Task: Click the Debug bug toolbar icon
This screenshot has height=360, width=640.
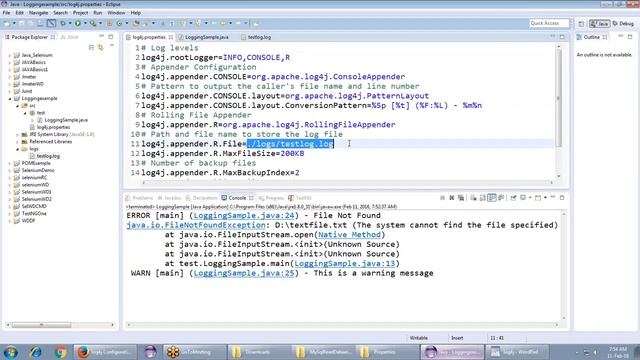Action: point(63,23)
